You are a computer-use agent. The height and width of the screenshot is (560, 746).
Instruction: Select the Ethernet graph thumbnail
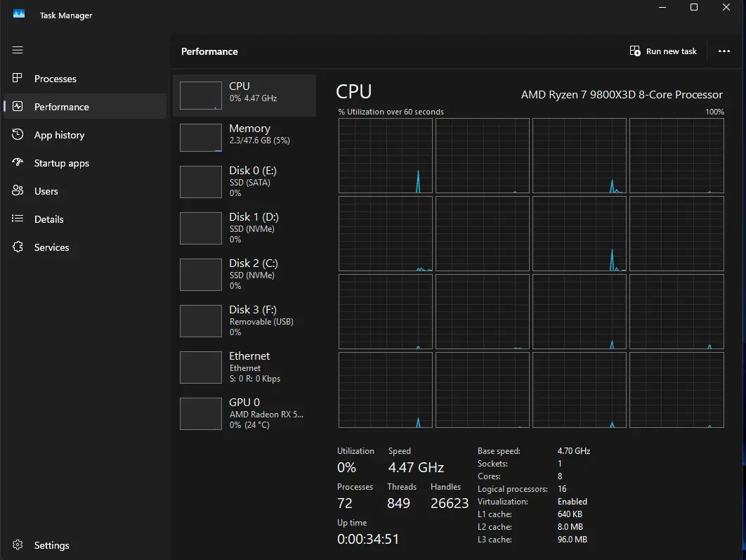[201, 367]
